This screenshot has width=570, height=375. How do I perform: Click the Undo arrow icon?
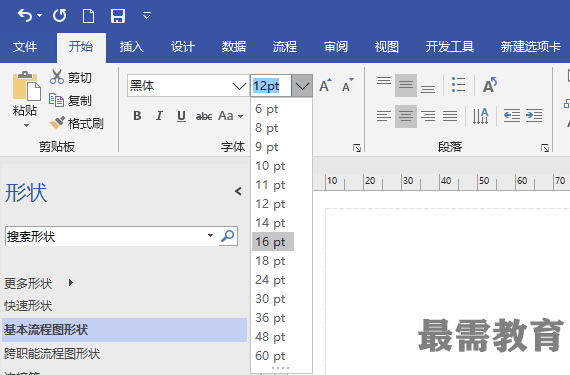25,16
